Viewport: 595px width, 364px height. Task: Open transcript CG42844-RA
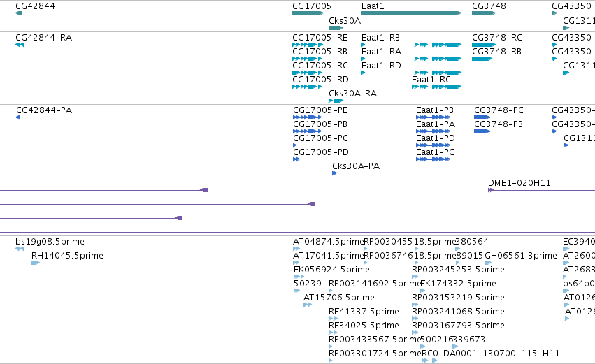click(x=20, y=45)
